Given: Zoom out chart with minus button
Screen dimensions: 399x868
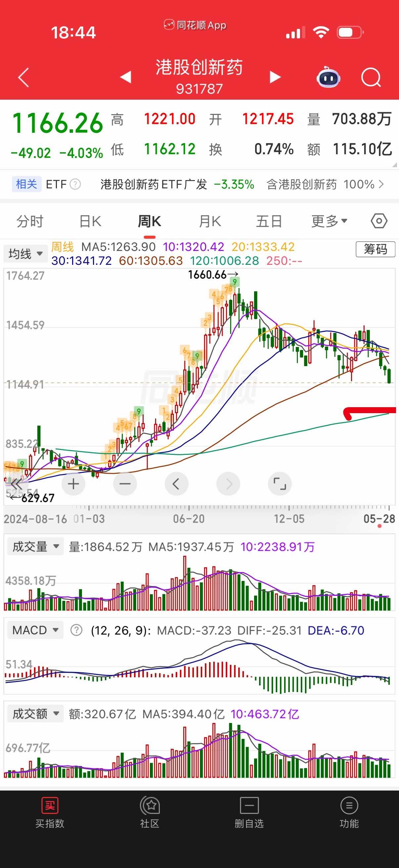Looking at the screenshot, I should coord(125,484).
